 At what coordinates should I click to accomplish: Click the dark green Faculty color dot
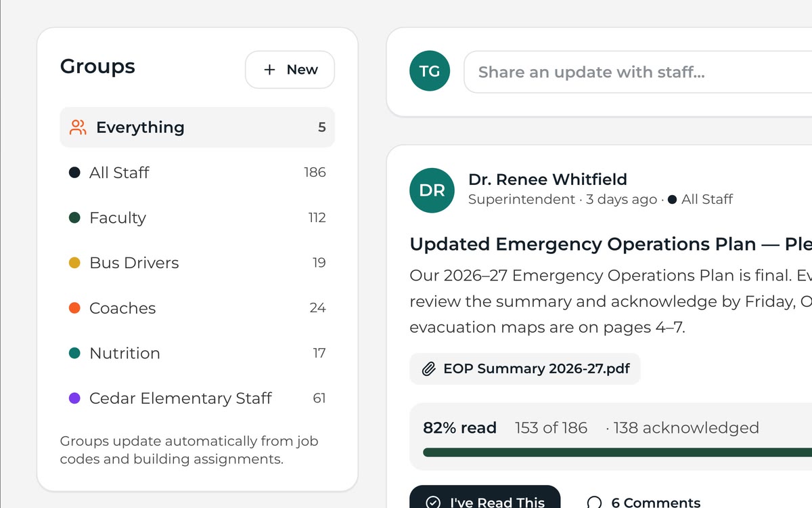[x=74, y=217]
